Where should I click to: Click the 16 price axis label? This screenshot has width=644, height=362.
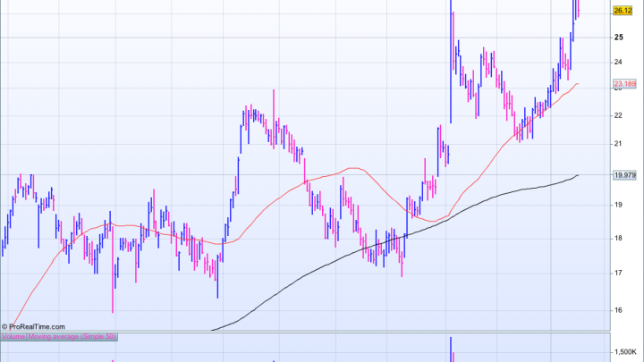point(618,310)
